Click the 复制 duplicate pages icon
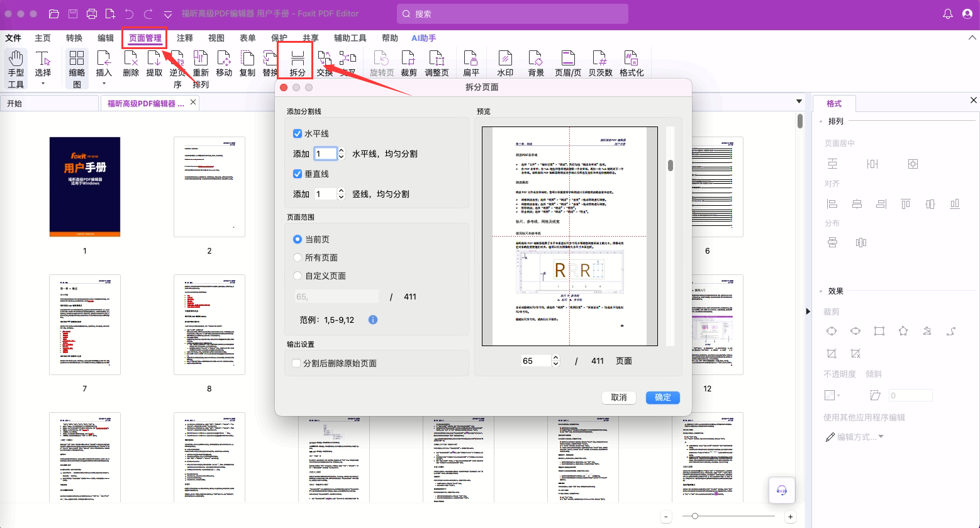Screen dimensions: 980x528 pos(248,65)
